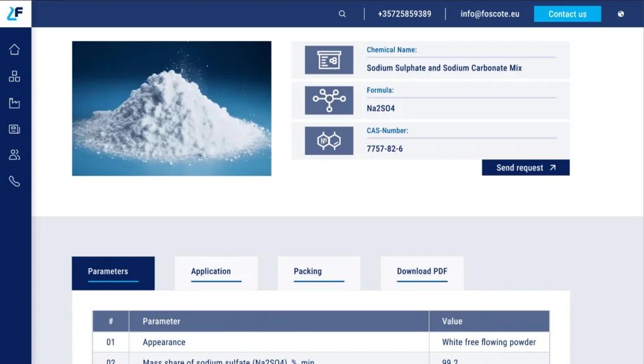
Task: Open the home icon in sidebar
Action: [x=14, y=49]
